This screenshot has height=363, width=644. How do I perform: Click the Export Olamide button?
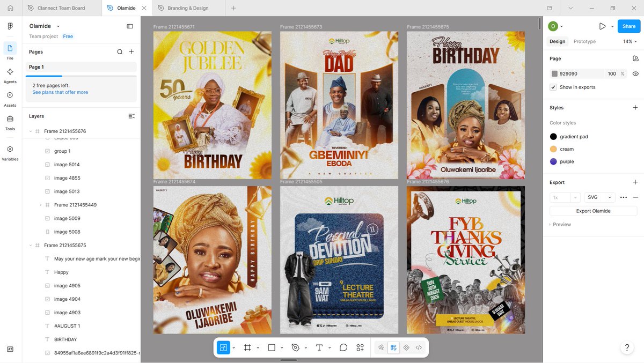coord(593,211)
